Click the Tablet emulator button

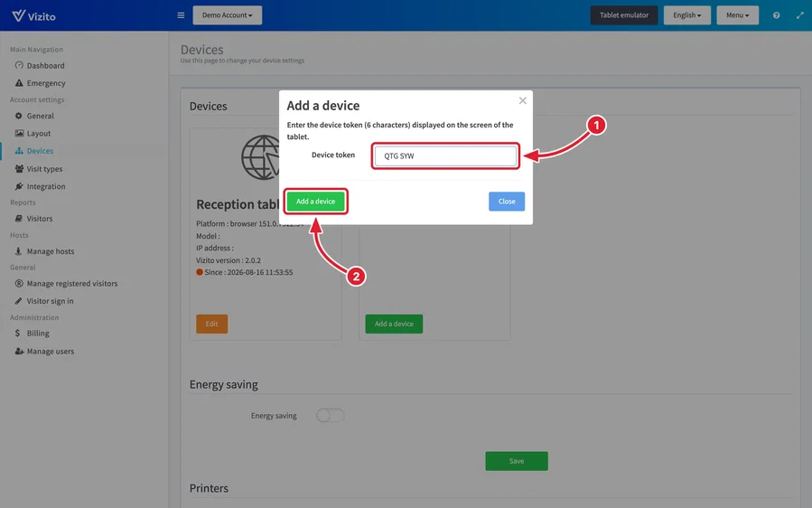624,15
